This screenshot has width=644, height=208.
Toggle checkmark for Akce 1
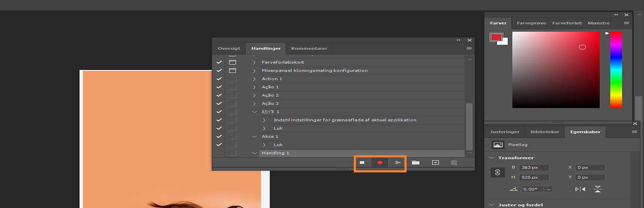pyautogui.click(x=219, y=136)
